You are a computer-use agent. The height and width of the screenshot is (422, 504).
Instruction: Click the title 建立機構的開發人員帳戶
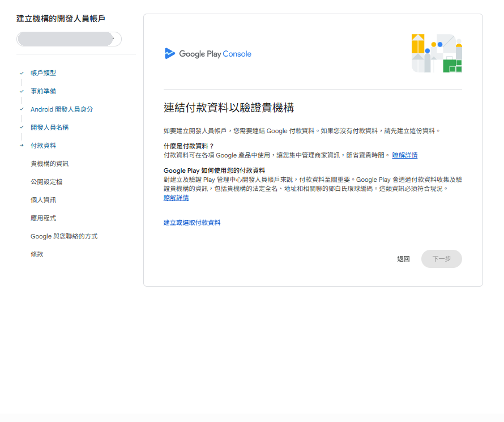tap(61, 19)
